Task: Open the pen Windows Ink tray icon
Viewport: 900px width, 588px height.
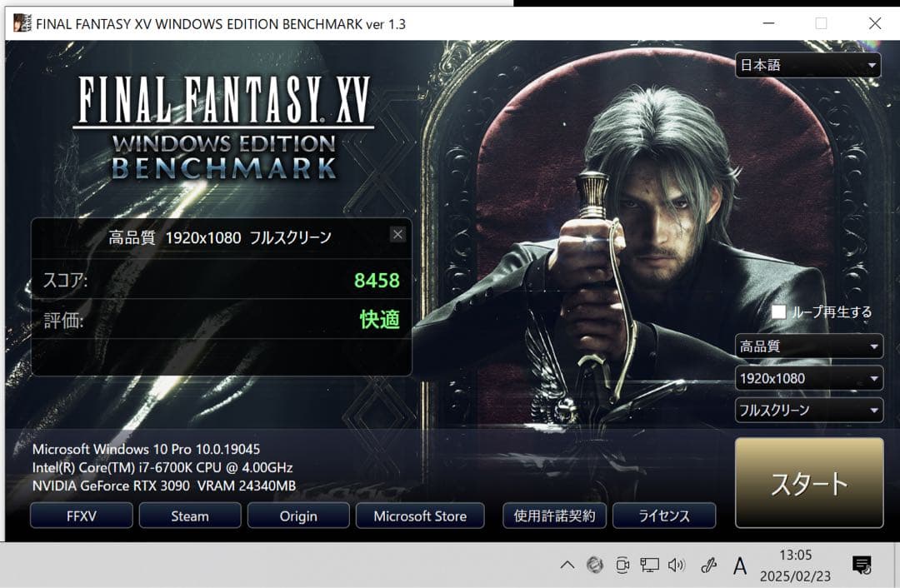Action: (x=709, y=566)
